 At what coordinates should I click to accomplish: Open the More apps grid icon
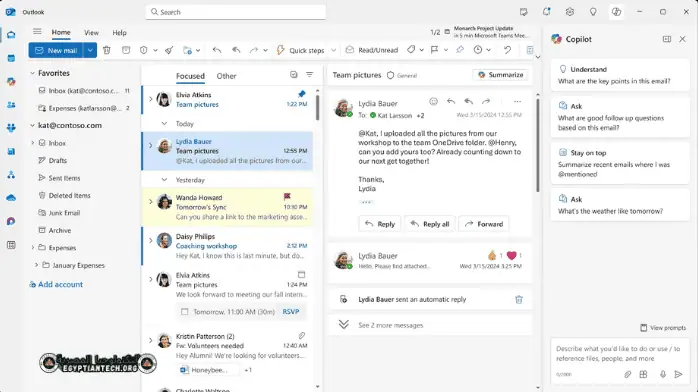(11, 245)
